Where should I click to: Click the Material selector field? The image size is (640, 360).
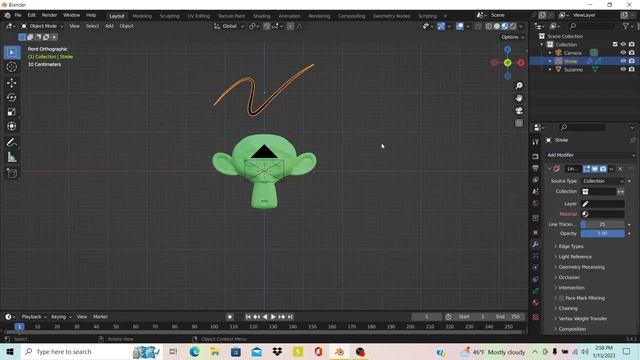click(x=602, y=214)
